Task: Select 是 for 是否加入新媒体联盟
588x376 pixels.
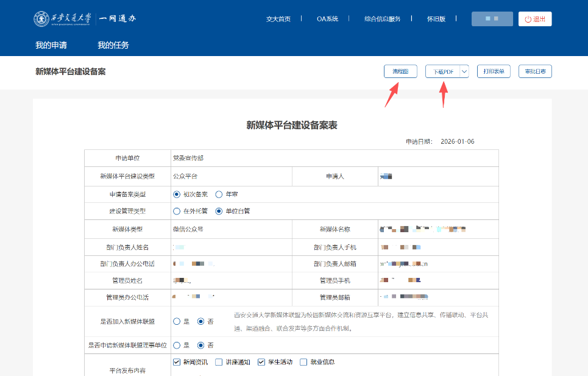Action: coord(177,321)
